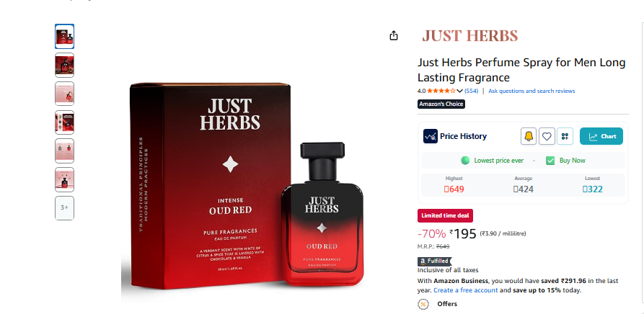This screenshot has height=314, width=644.
Task: Open the 554 reviews count link
Action: pos(471,91)
